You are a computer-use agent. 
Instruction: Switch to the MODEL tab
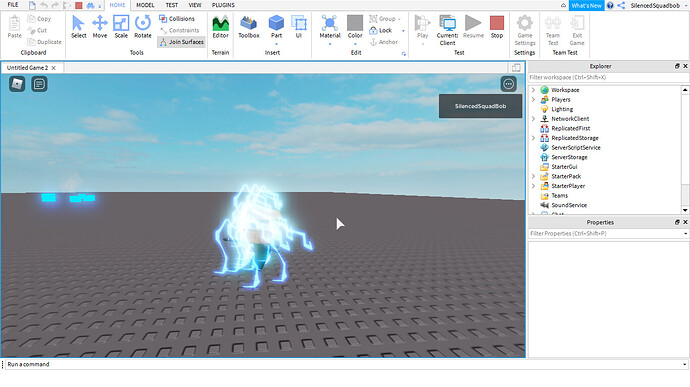point(145,5)
